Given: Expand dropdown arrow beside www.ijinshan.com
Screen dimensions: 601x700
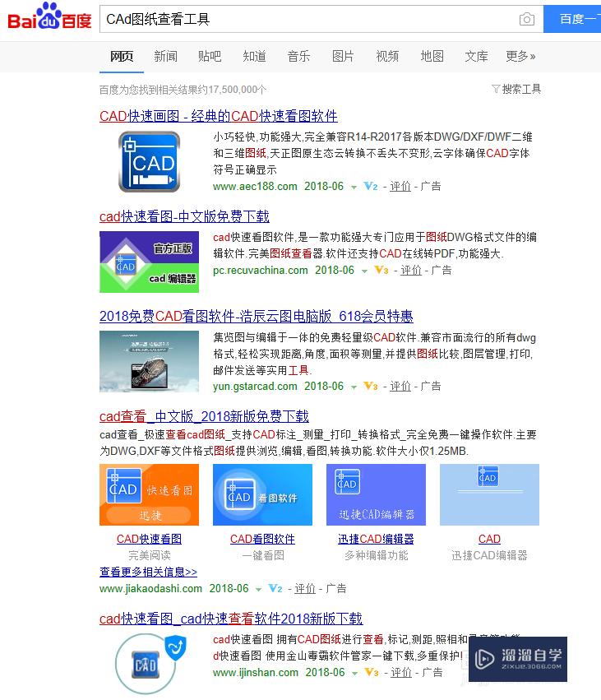Looking at the screenshot, I should pos(354,673).
